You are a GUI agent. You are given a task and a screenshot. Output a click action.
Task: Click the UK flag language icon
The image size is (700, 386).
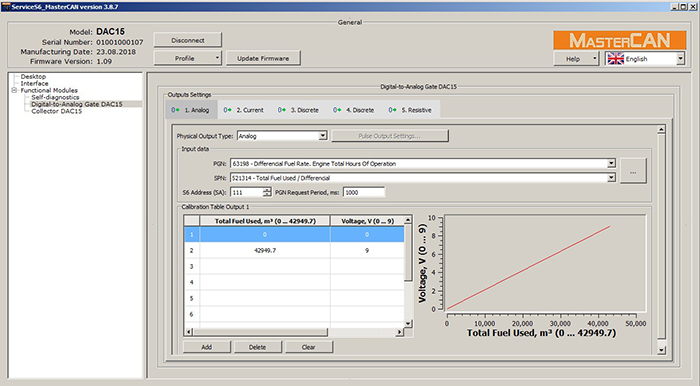pyautogui.click(x=616, y=59)
